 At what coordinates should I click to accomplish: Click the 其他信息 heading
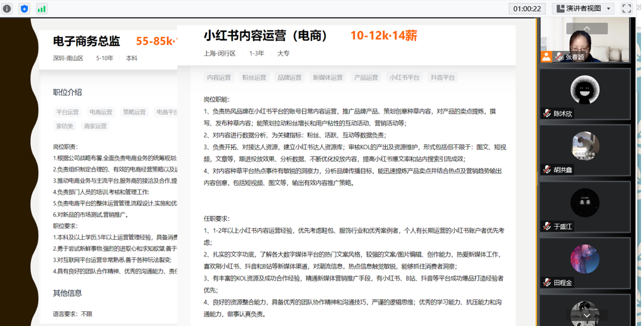pos(67,293)
